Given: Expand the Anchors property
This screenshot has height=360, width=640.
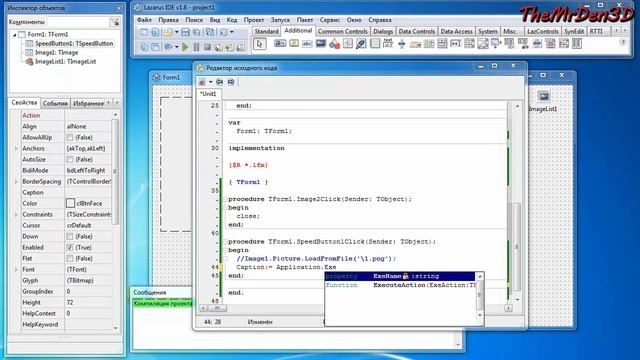Looking at the screenshot, I should tap(16, 149).
